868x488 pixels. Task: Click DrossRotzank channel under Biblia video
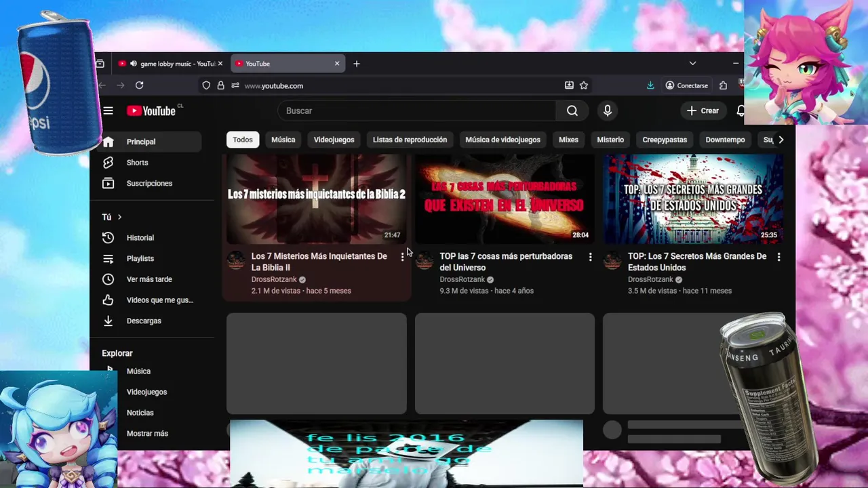[274, 279]
